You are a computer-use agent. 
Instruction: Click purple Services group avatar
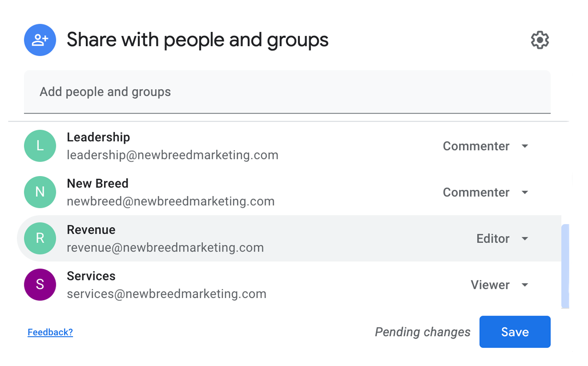click(x=40, y=285)
